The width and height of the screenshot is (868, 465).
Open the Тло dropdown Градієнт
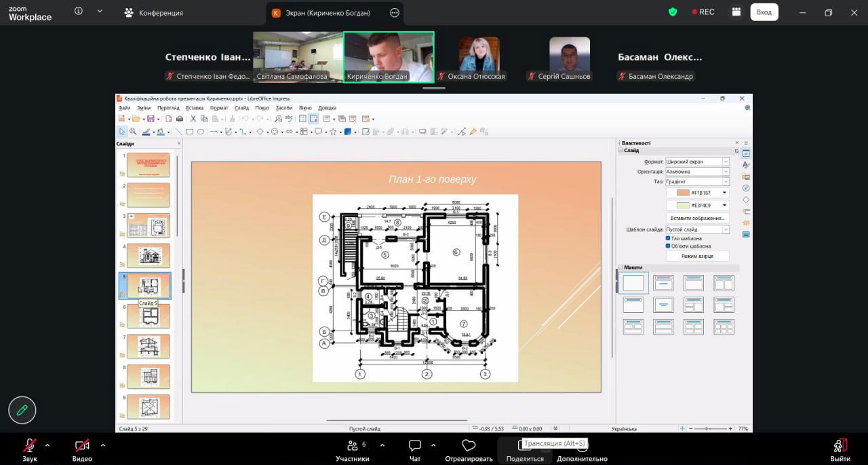coord(697,181)
